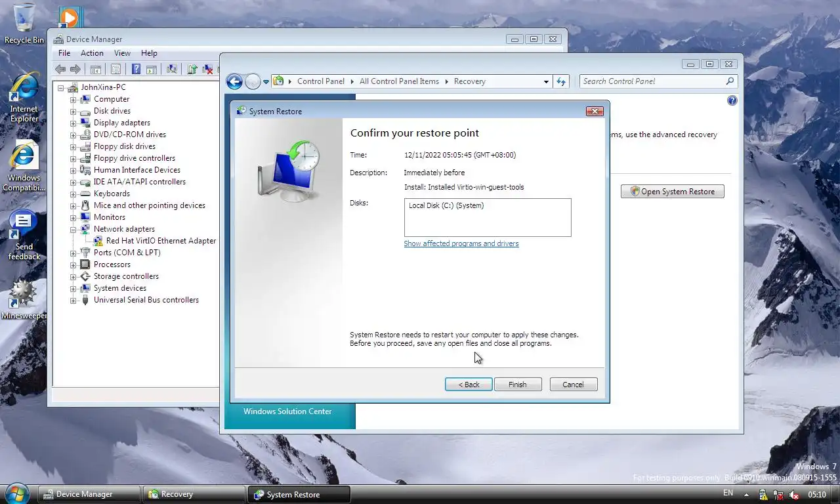Screen dimensions: 840x504
Task: Click Scan for hardware changes toolbar icon
Action: pyautogui.click(x=172, y=69)
